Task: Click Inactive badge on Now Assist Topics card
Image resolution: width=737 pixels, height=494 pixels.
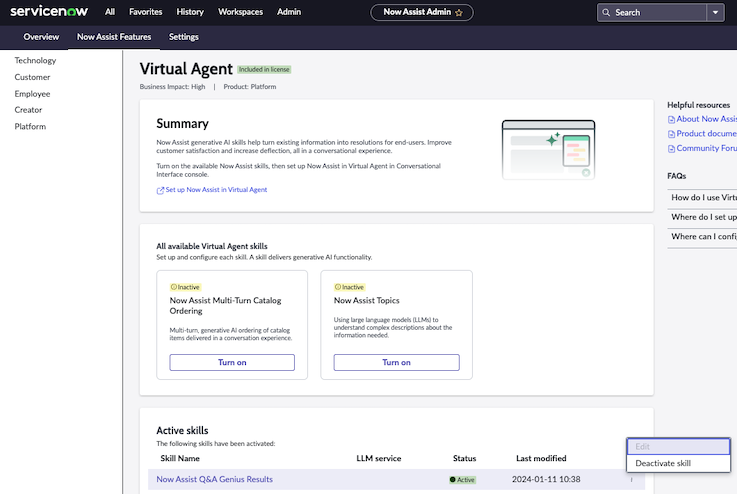Action: [x=349, y=287]
